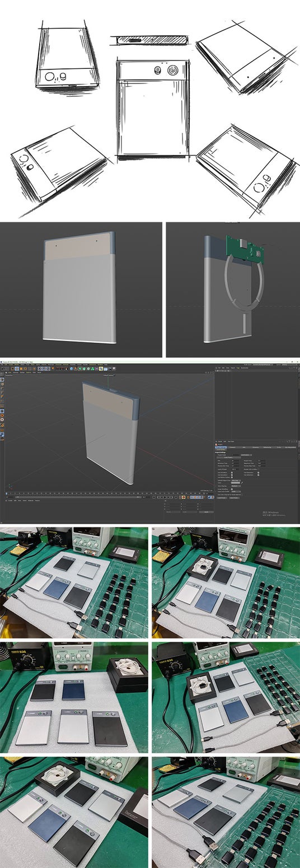
Task: Click the Record Active Objects keyframe button
Action: click(184, 497)
